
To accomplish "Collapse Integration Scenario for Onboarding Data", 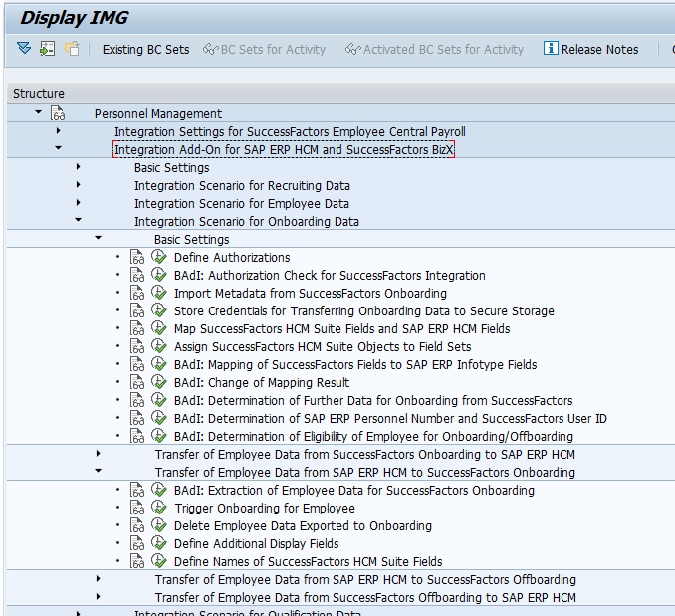I will point(78,220).
